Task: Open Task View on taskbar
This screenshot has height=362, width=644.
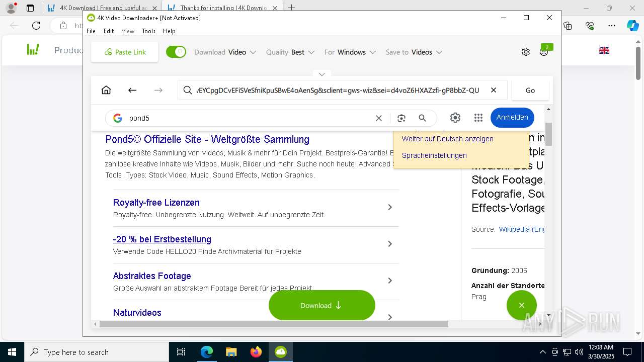Action: coord(181,352)
